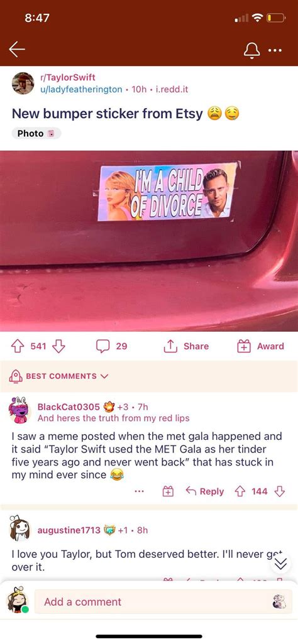Downvote BlackCat0305's comment

tap(280, 491)
